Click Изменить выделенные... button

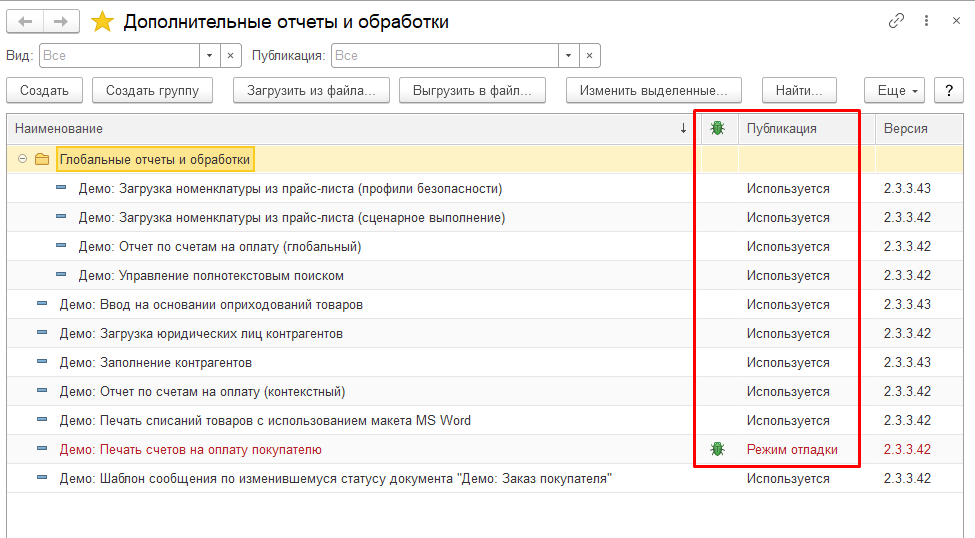pos(654,90)
